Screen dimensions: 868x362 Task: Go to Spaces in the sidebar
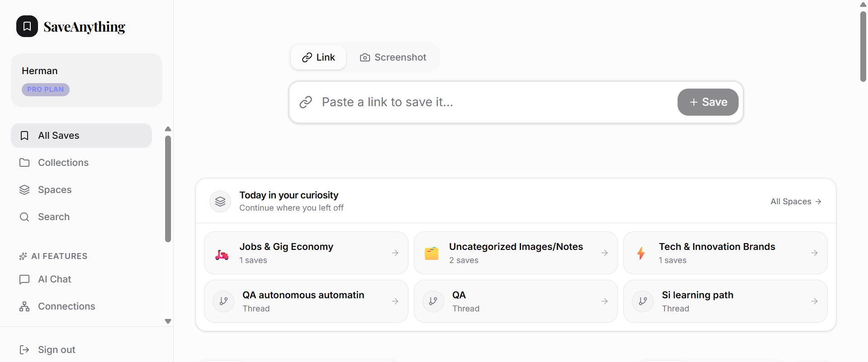click(x=54, y=190)
